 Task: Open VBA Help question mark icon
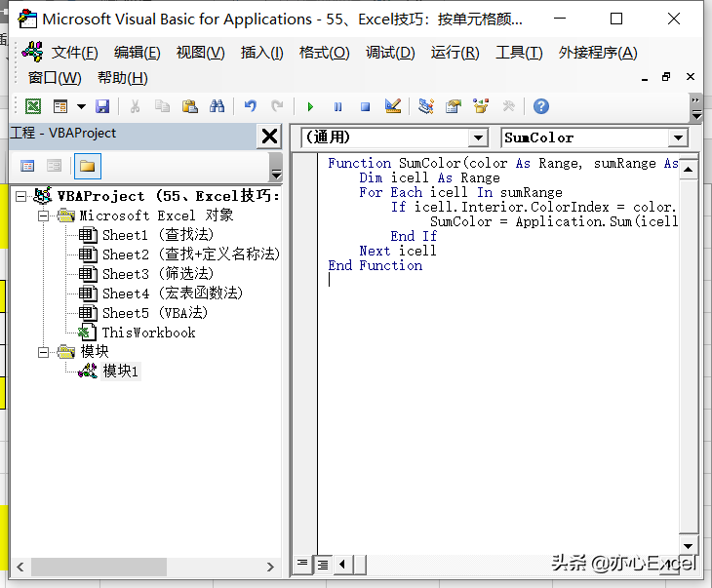coord(540,106)
